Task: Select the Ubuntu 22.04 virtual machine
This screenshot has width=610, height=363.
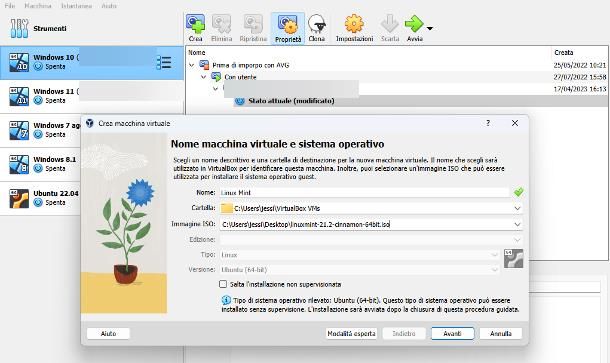Action: [x=40, y=198]
